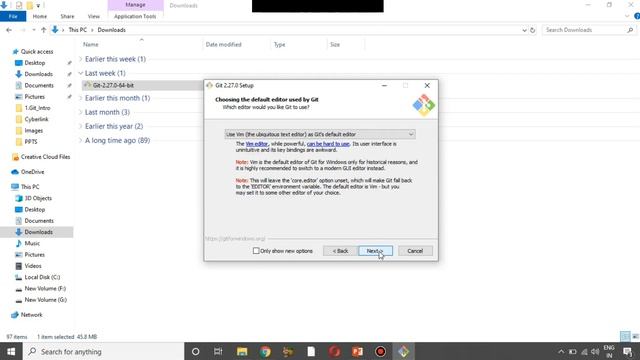
Task: Click the taskbar search box
Action: point(103,351)
